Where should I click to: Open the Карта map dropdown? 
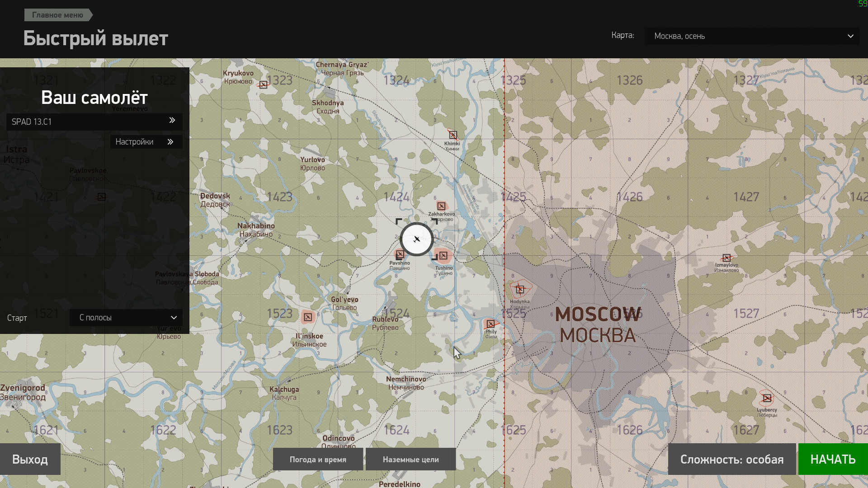(x=752, y=36)
